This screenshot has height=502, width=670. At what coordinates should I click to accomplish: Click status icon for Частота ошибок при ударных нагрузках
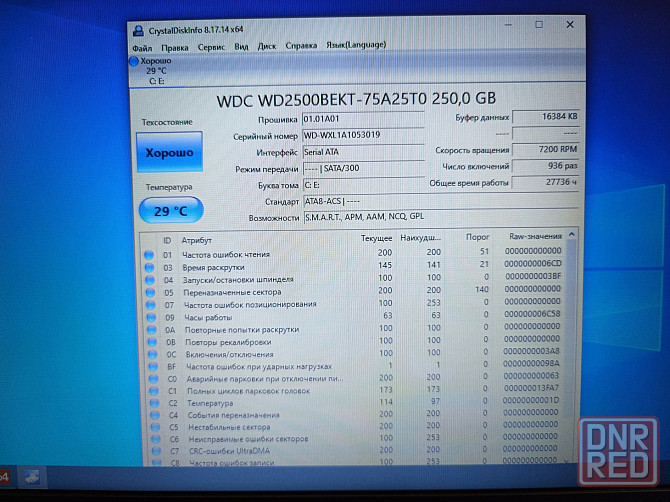coord(153,367)
